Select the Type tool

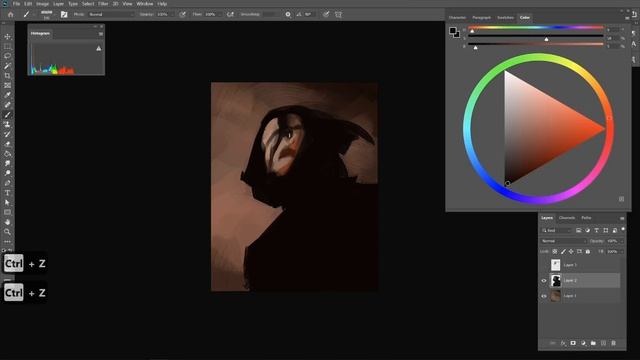pyautogui.click(x=7, y=193)
